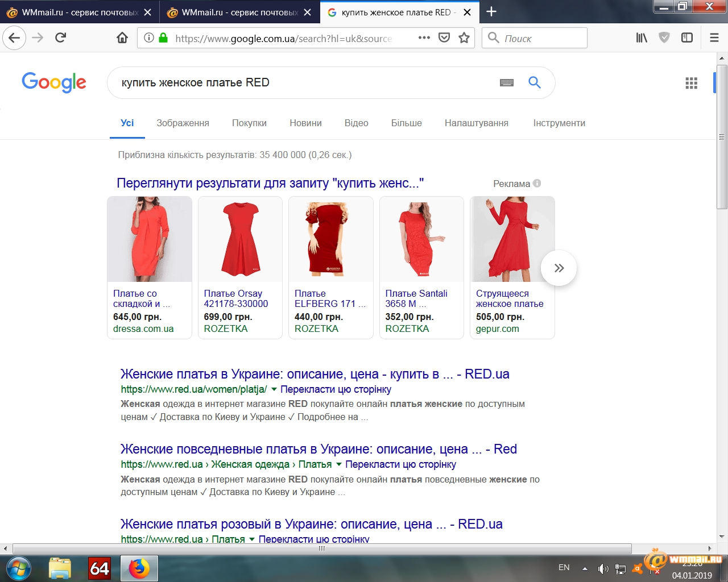Show more shopping results with the arrow

pyautogui.click(x=559, y=268)
